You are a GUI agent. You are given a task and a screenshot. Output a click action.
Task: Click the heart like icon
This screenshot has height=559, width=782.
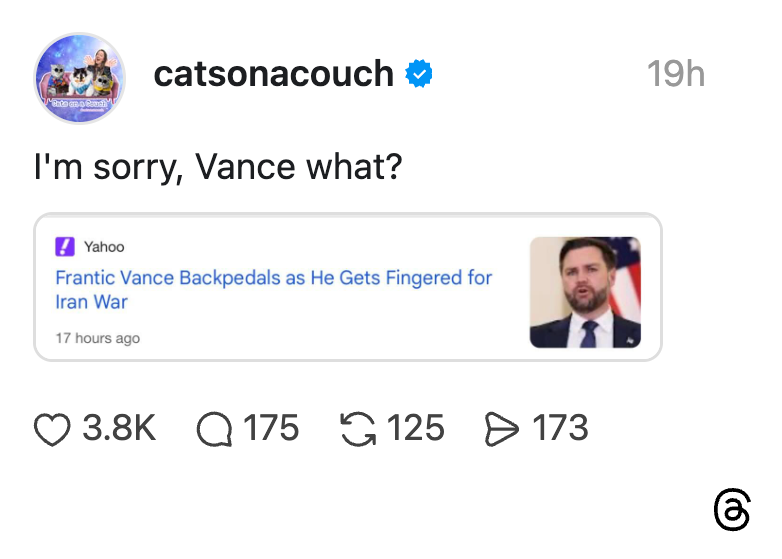[x=53, y=429]
